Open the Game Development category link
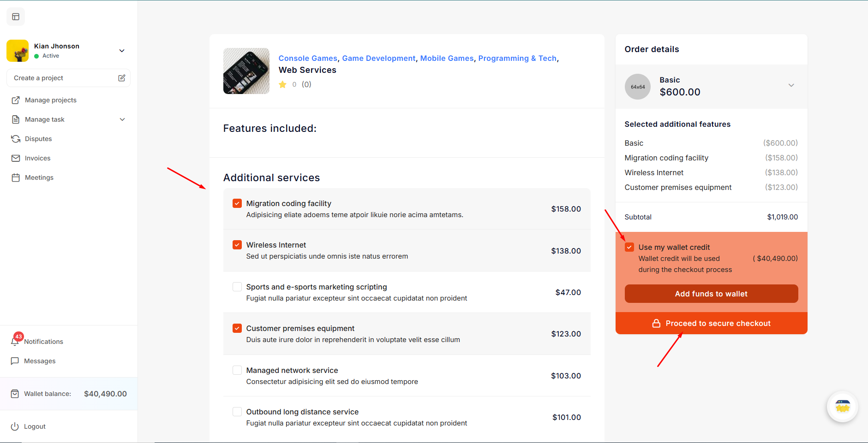The width and height of the screenshot is (868, 443). pyautogui.click(x=378, y=58)
